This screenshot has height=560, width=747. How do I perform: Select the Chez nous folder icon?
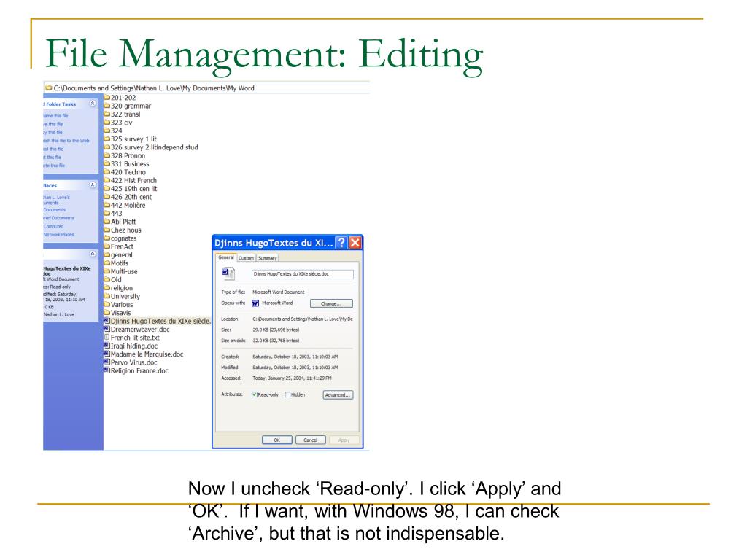coord(107,230)
